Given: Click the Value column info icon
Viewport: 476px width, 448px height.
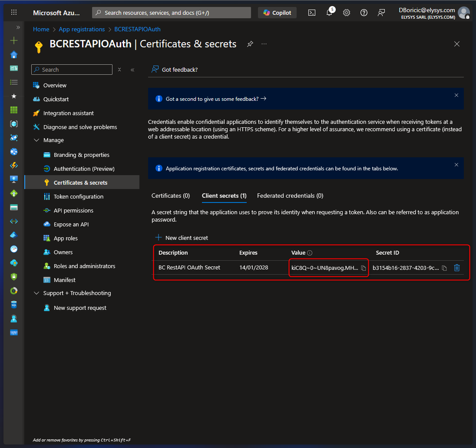Looking at the screenshot, I should [x=310, y=253].
